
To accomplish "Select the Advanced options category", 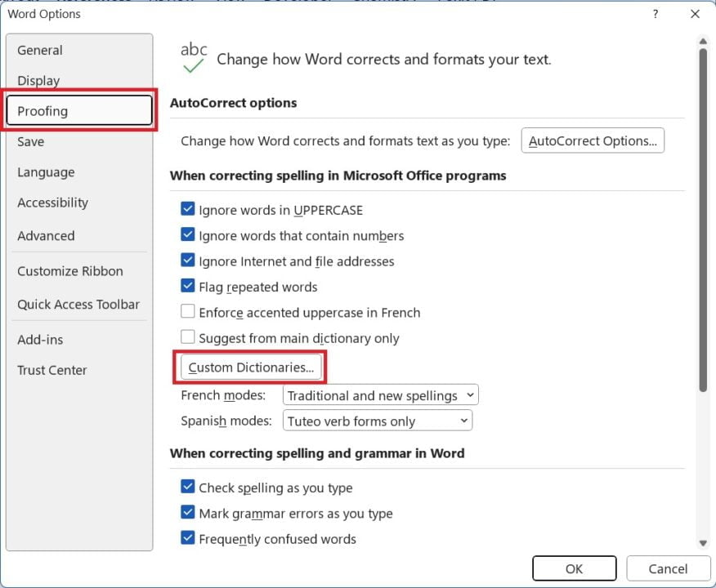I will click(46, 235).
